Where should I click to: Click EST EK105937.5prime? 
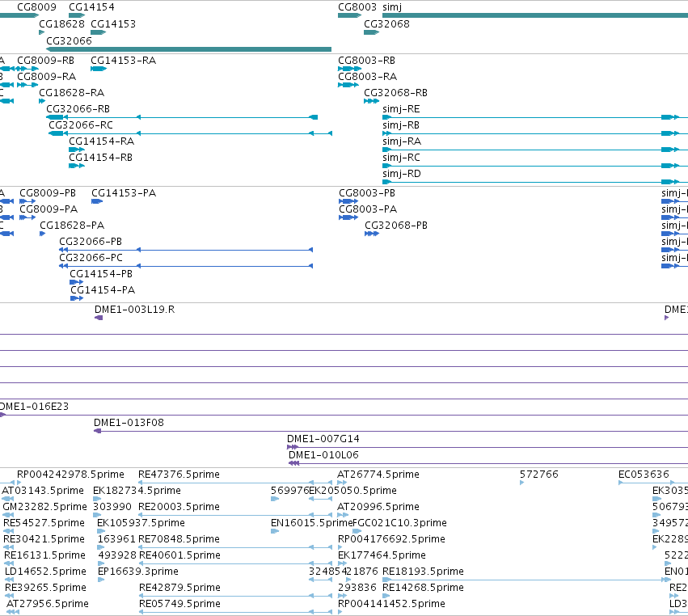click(141, 523)
